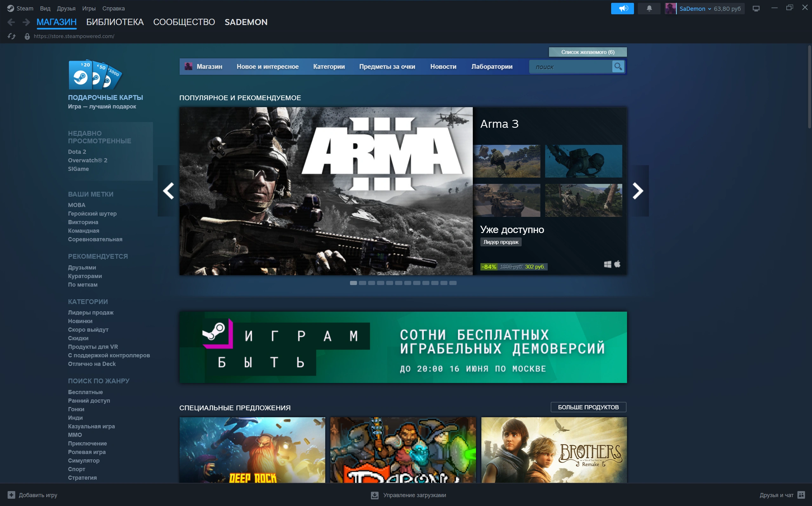The width and height of the screenshot is (812, 506).
Task: Open the Игры menu
Action: pyautogui.click(x=89, y=8)
